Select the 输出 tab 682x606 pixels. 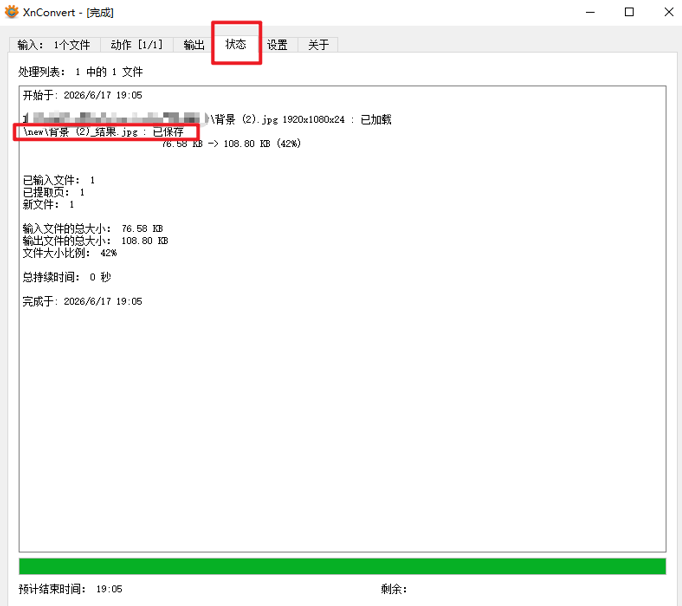coord(194,45)
